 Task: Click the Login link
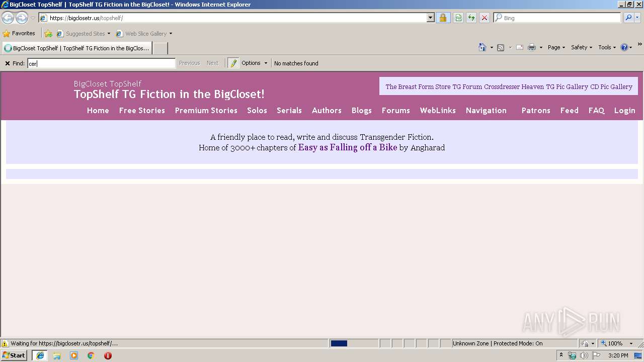624,111
